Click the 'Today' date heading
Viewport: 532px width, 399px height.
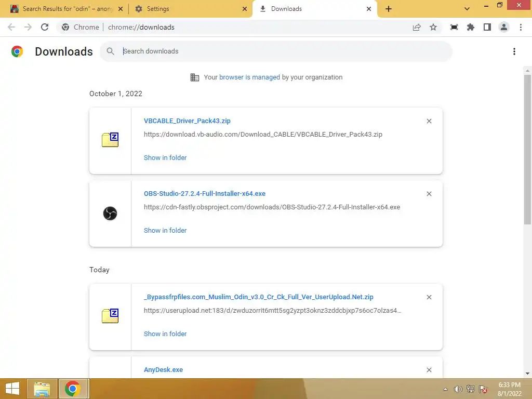point(99,270)
